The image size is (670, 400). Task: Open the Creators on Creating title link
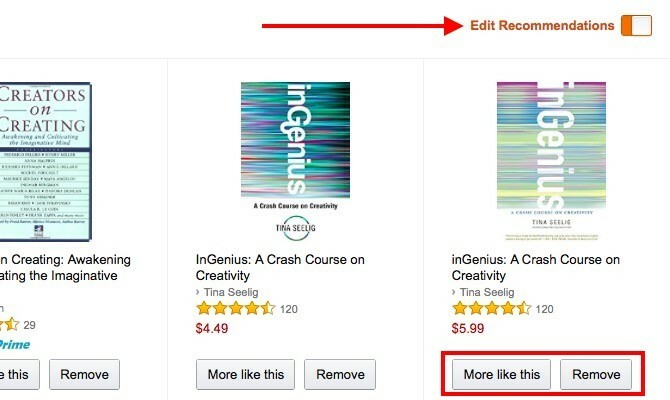[x=65, y=268]
